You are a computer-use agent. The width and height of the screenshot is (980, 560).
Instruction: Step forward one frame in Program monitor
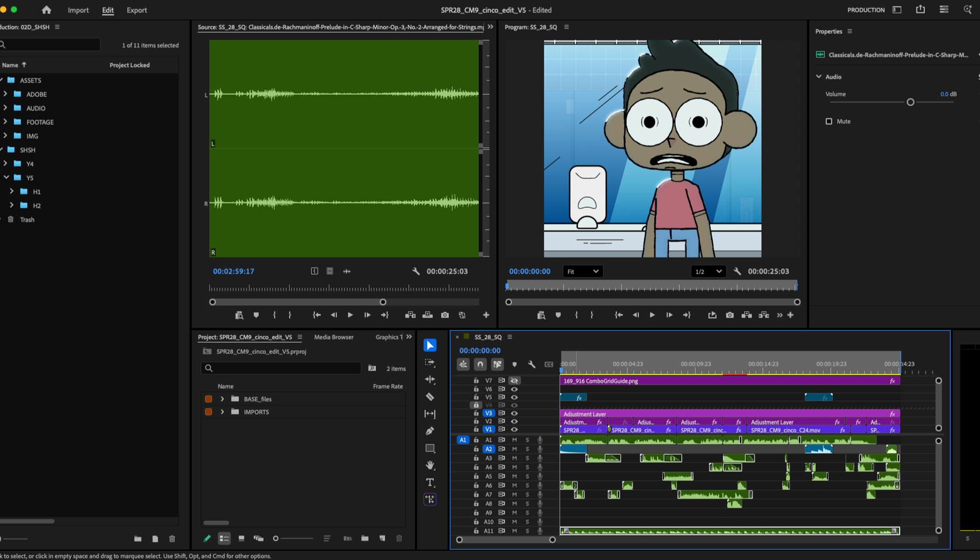point(669,315)
